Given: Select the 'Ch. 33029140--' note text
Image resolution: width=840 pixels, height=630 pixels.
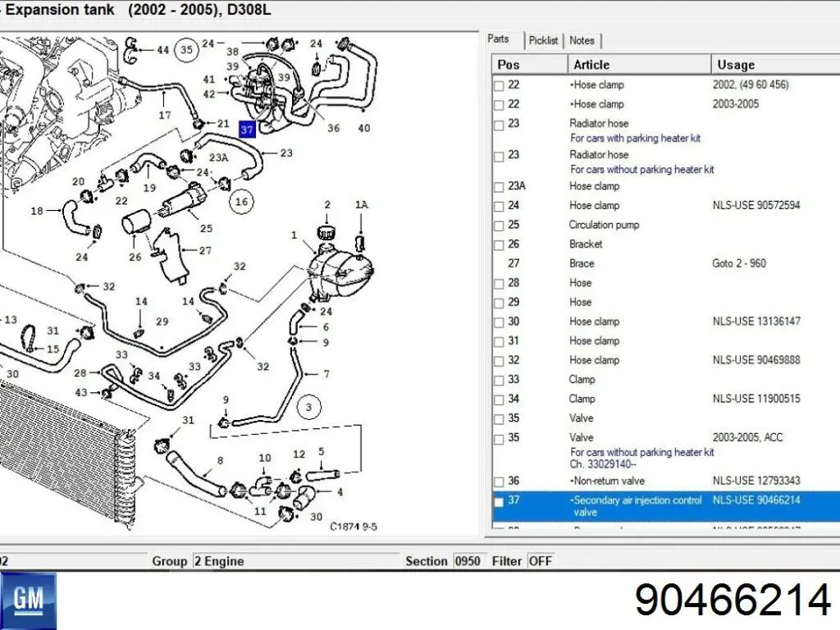Looking at the screenshot, I should [603, 464].
